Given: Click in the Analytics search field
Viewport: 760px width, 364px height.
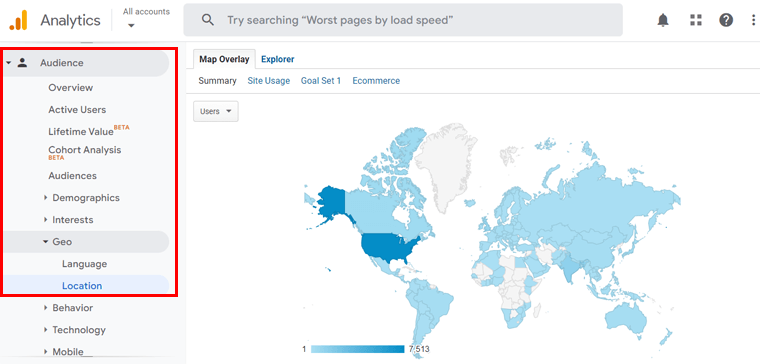Looking at the screenshot, I should pos(403,20).
